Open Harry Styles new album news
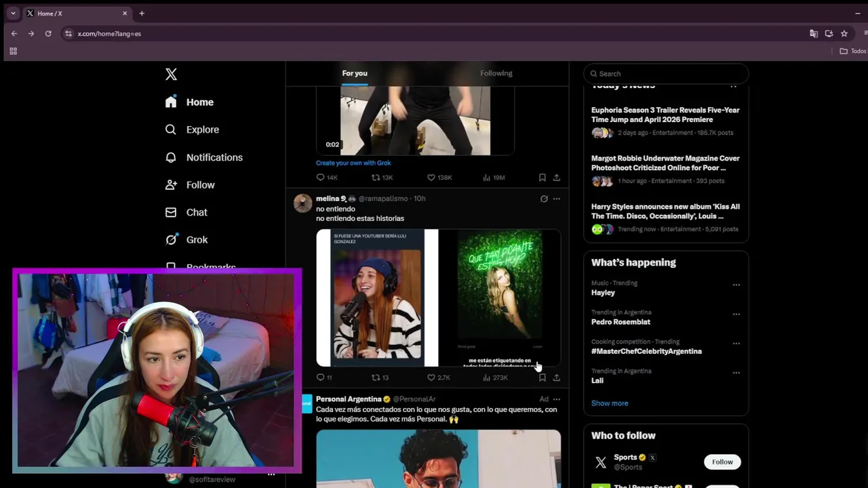The height and width of the screenshot is (488, 868). point(665,218)
